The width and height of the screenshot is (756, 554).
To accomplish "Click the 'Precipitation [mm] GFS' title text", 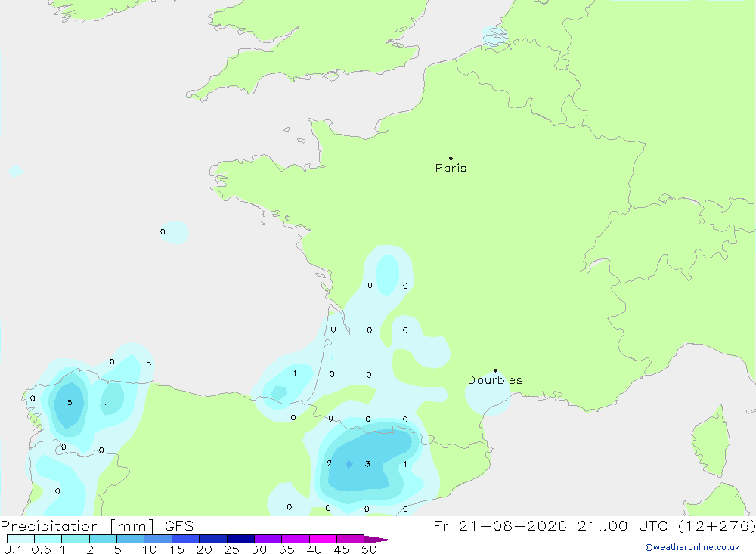I will coord(97,525).
